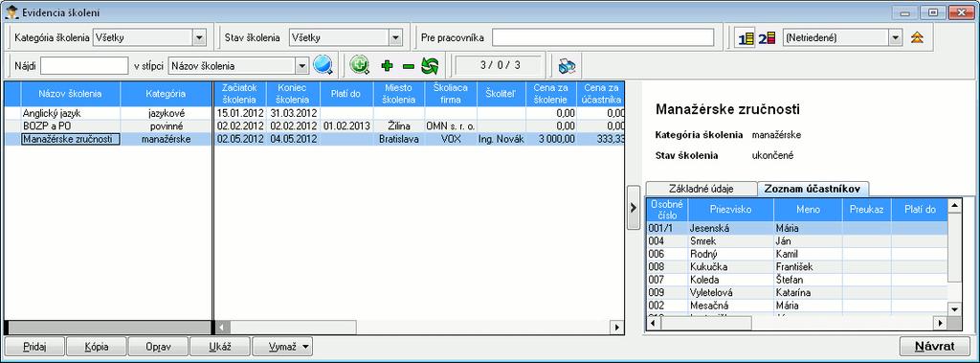The width and height of the screenshot is (980, 363).
Task: Click the Cena za školenie column header
Action: click(550, 94)
